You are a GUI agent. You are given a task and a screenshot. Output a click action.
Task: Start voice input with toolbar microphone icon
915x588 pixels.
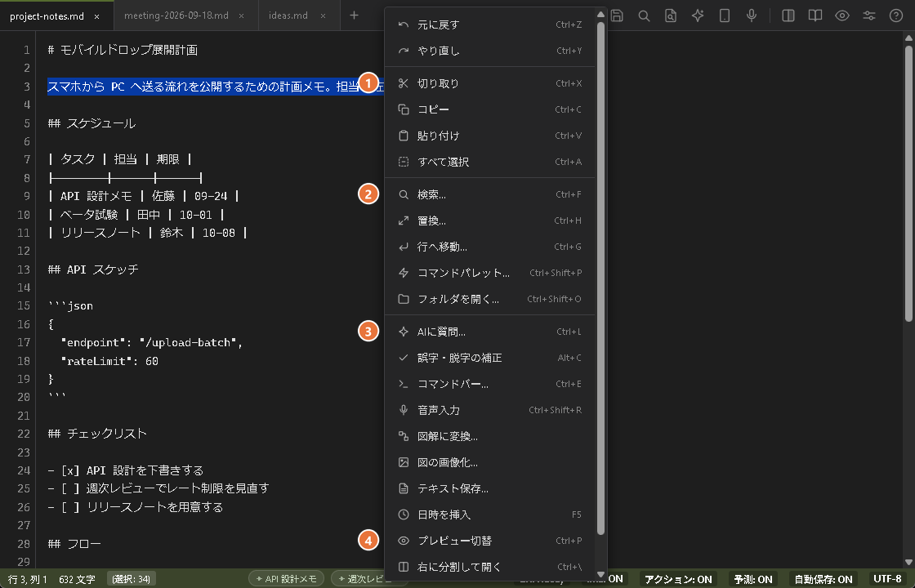click(x=751, y=16)
